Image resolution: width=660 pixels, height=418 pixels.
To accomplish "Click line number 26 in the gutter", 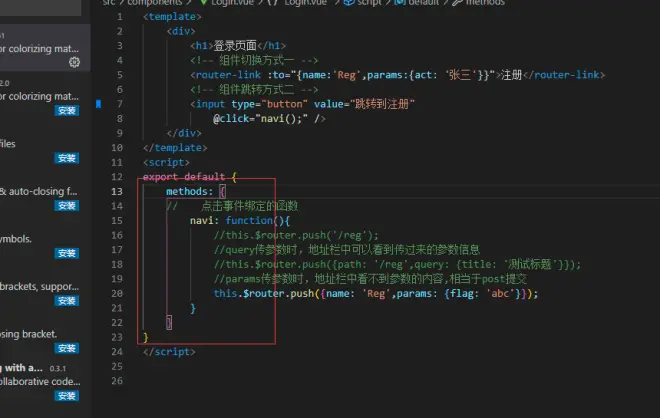I will coord(117,381).
